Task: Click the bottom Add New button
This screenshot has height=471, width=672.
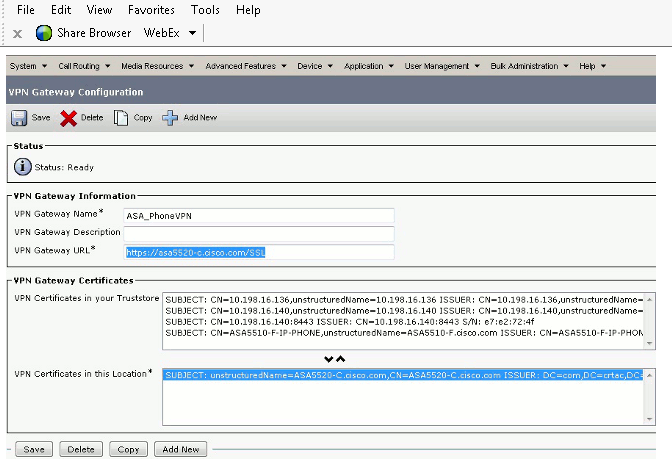Action: (x=180, y=449)
